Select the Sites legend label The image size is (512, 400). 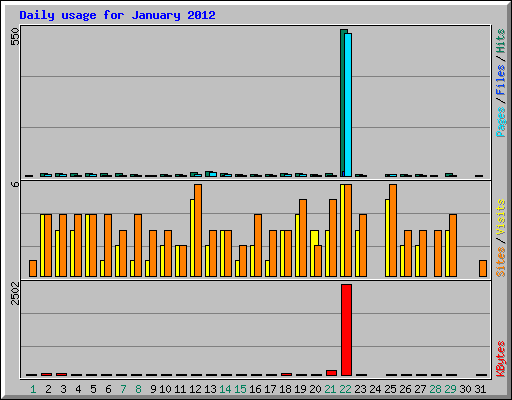point(501,262)
